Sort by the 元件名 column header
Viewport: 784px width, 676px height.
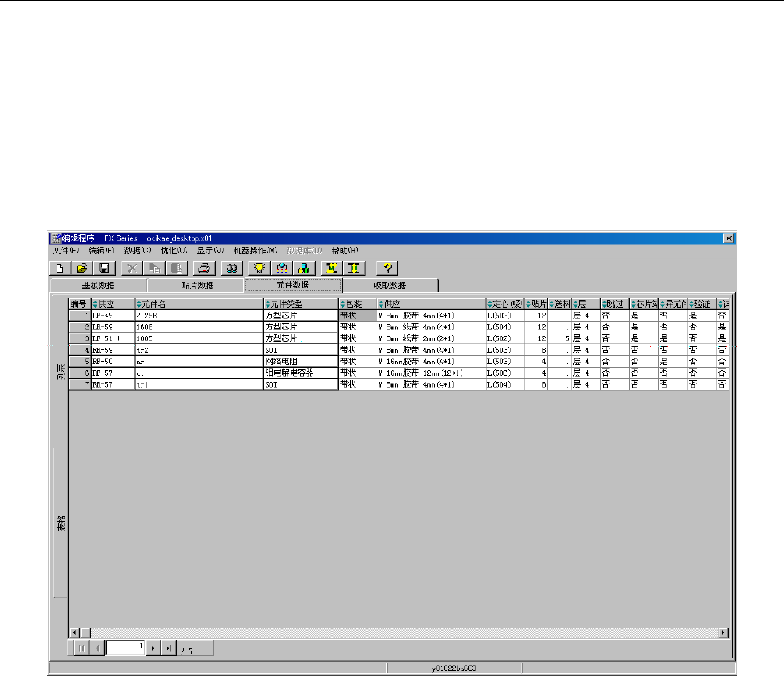tap(199, 303)
